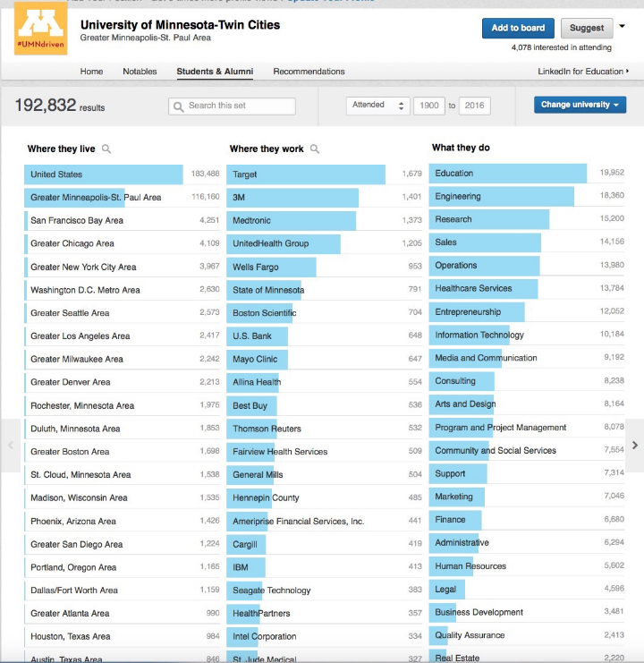The width and height of the screenshot is (644, 663).
Task: Focus the Search this set field
Action: click(x=232, y=106)
